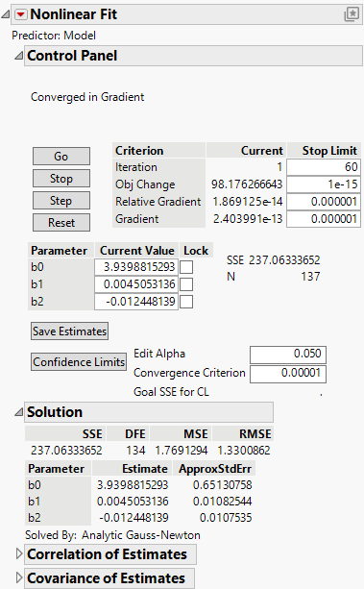Click the Go button
Viewport: 364px width, 589px height.
click(x=61, y=157)
